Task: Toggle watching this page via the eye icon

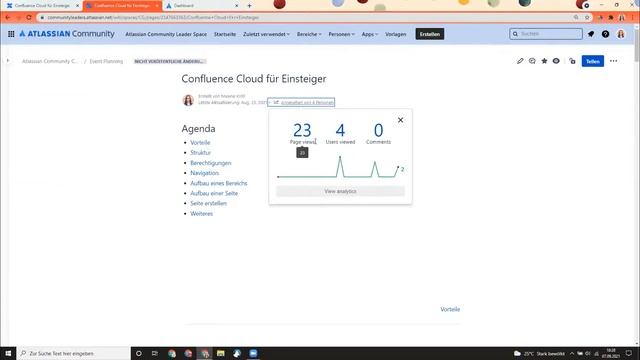Action: (x=556, y=61)
